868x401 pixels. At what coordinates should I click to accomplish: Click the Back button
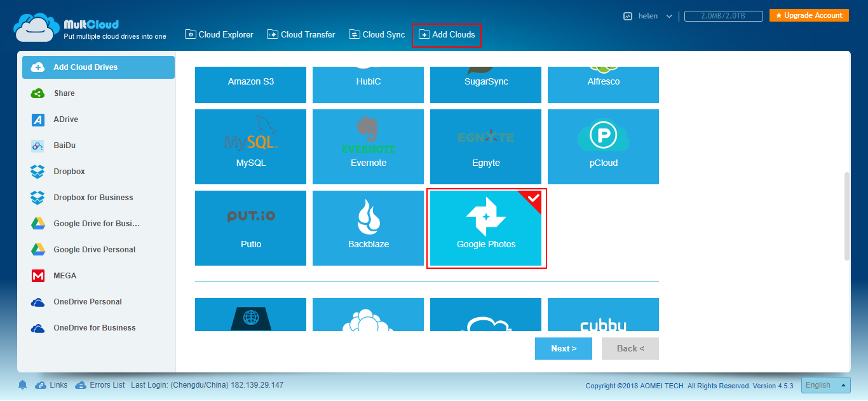pos(630,348)
